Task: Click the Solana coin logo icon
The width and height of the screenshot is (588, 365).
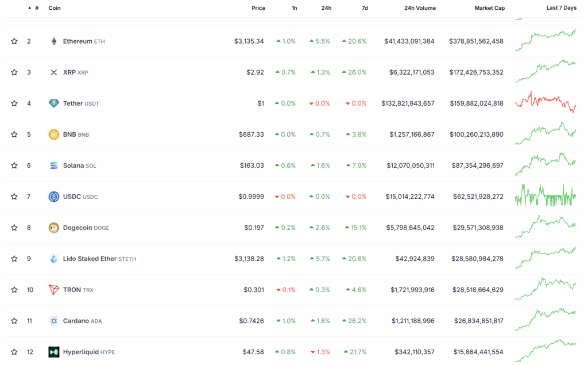Action: (x=53, y=166)
